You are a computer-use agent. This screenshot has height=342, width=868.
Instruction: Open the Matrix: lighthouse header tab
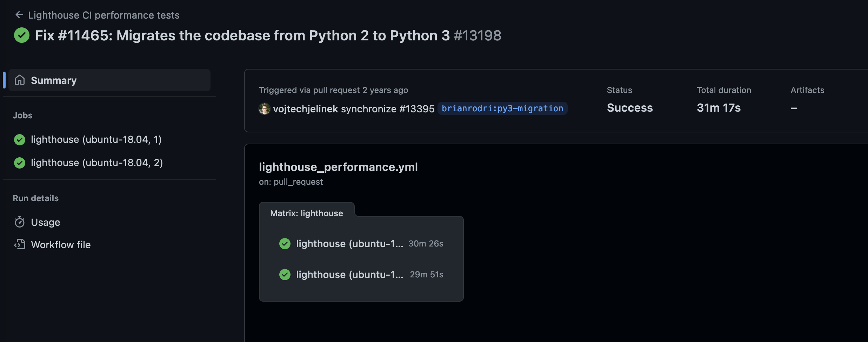pyautogui.click(x=307, y=213)
